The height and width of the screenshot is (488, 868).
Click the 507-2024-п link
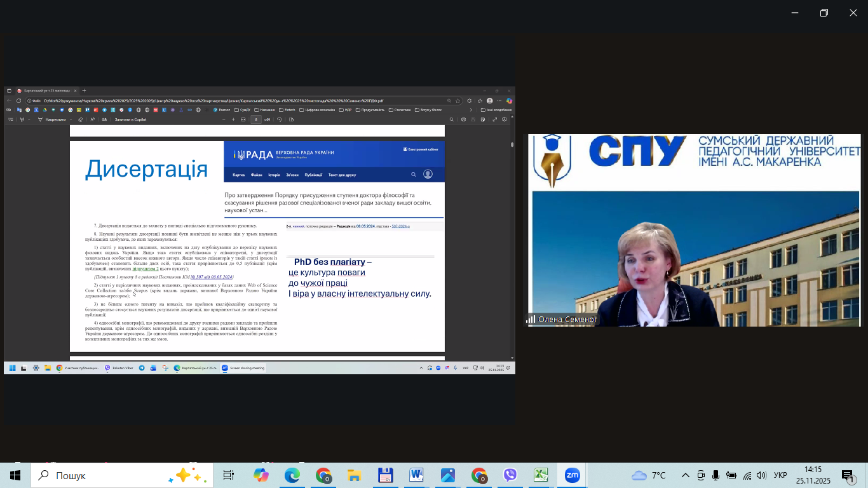(x=400, y=226)
